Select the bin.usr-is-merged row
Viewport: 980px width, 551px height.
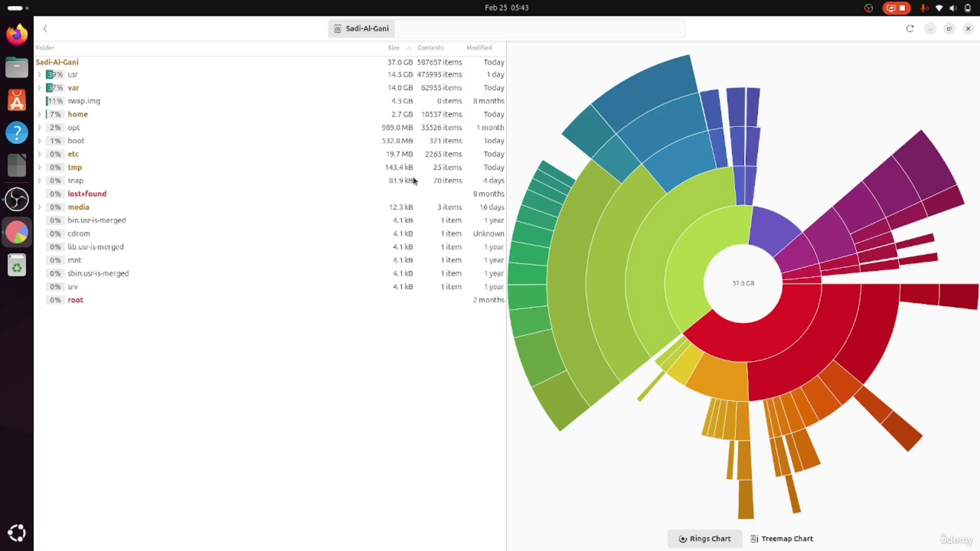(270, 220)
